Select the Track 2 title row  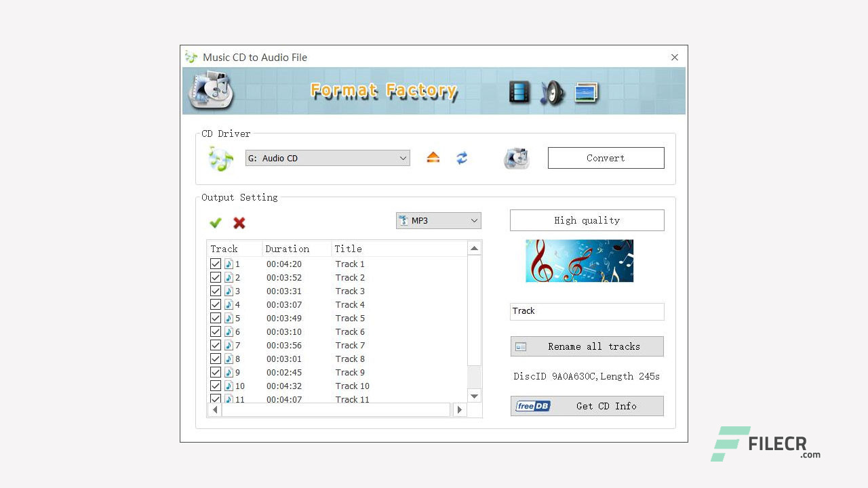coord(350,278)
